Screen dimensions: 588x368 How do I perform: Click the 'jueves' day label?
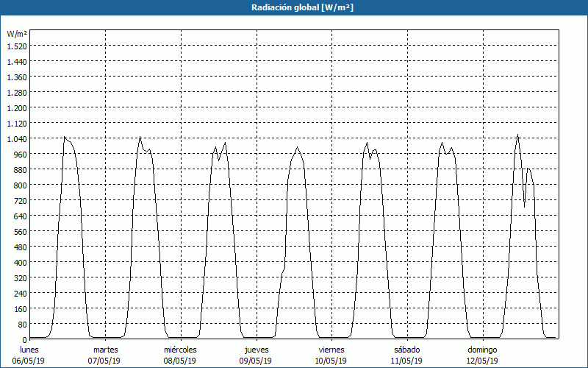point(257,350)
